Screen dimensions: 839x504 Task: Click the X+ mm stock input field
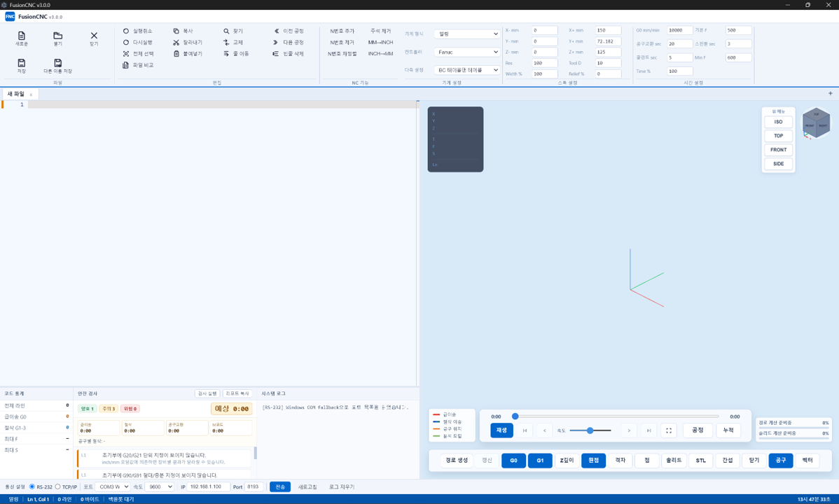coord(608,31)
